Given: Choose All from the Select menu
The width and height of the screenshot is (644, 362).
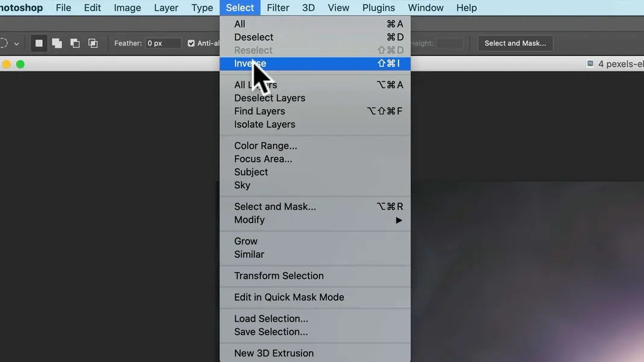Looking at the screenshot, I should click(315, 24).
